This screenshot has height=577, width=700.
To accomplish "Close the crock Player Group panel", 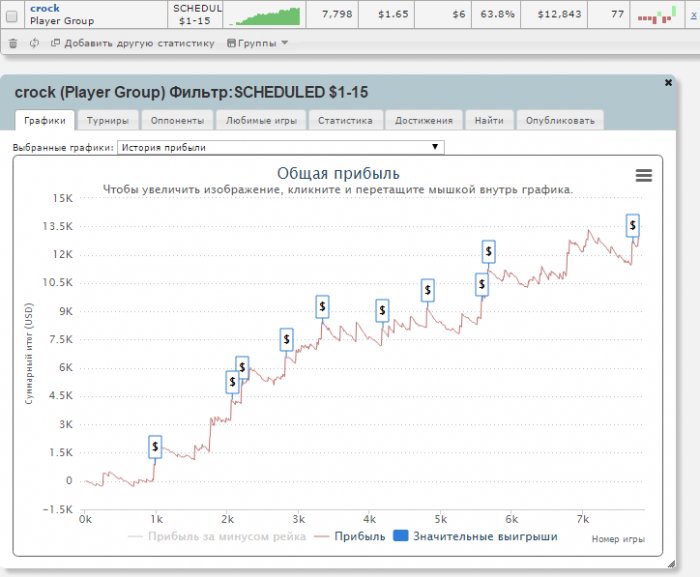I will [668, 83].
